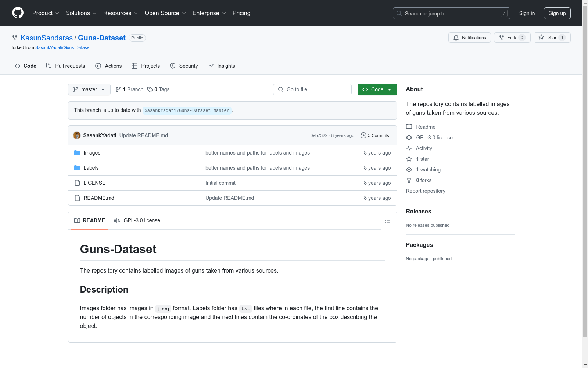The height and width of the screenshot is (368, 588).
Task: Click the star icon beside 1 star in About
Action: click(x=409, y=159)
